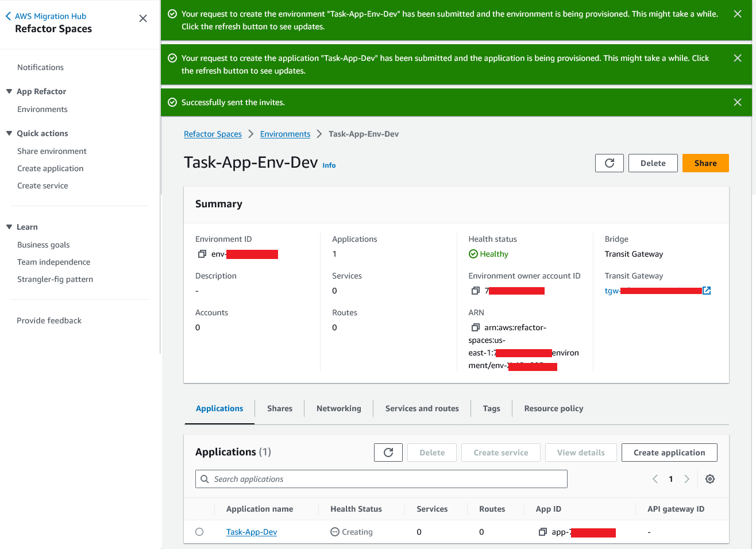Click the Creating status icon
The height and width of the screenshot is (549, 756).
[x=335, y=532]
